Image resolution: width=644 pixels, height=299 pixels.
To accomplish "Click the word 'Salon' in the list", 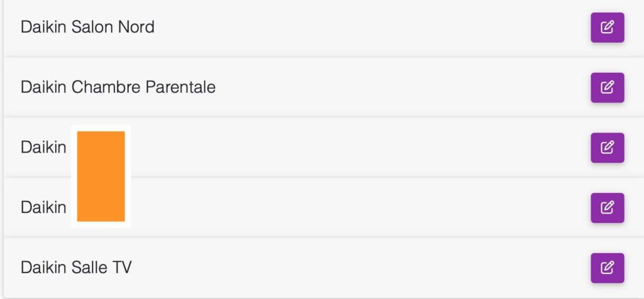I will [x=92, y=27].
